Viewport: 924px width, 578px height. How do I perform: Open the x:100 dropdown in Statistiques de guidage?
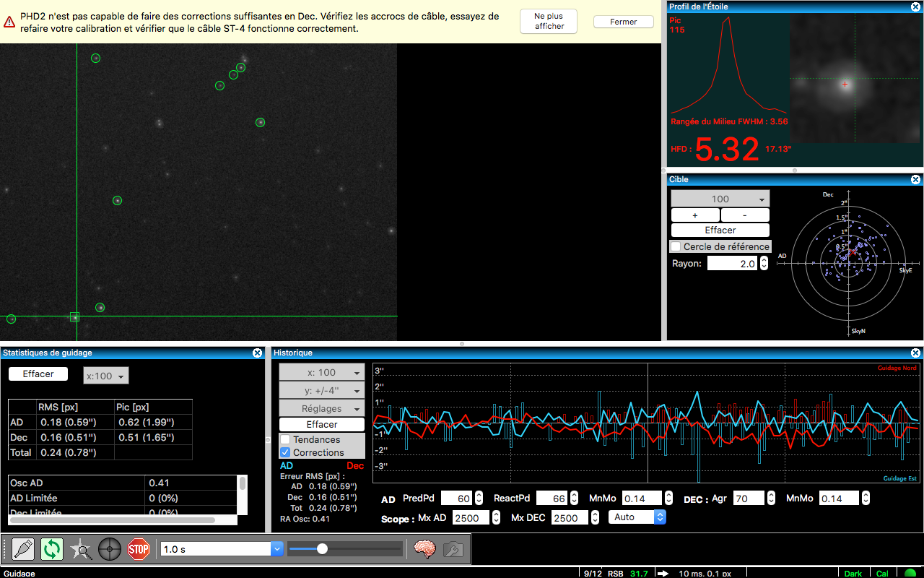point(106,376)
